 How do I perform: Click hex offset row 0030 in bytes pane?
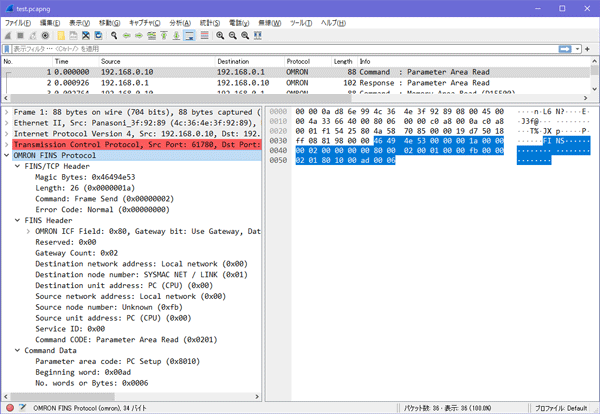[x=278, y=141]
